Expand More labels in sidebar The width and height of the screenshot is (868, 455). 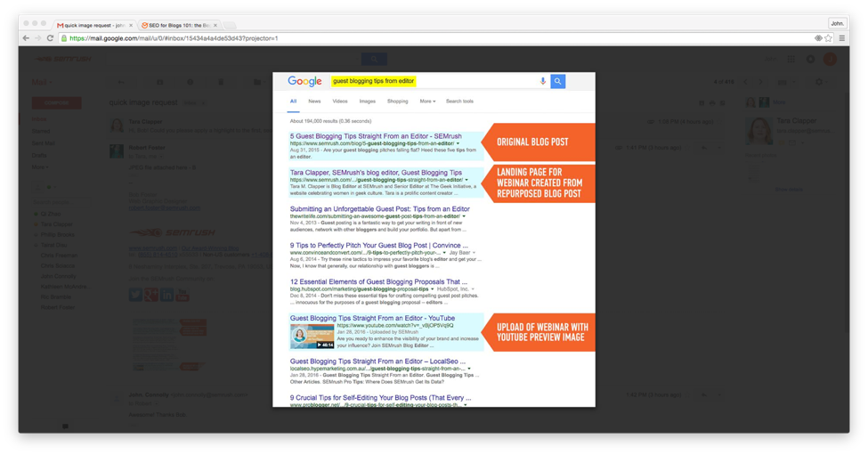tap(40, 167)
